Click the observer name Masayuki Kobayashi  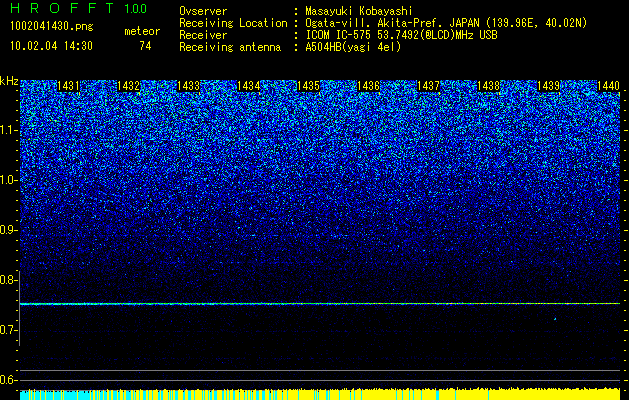coord(358,11)
